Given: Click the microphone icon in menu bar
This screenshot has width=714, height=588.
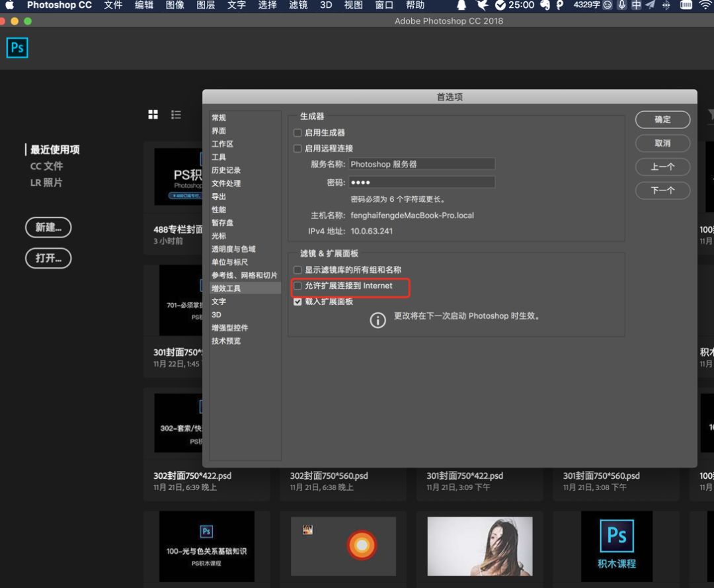Looking at the screenshot, I should pyautogui.click(x=621, y=5).
